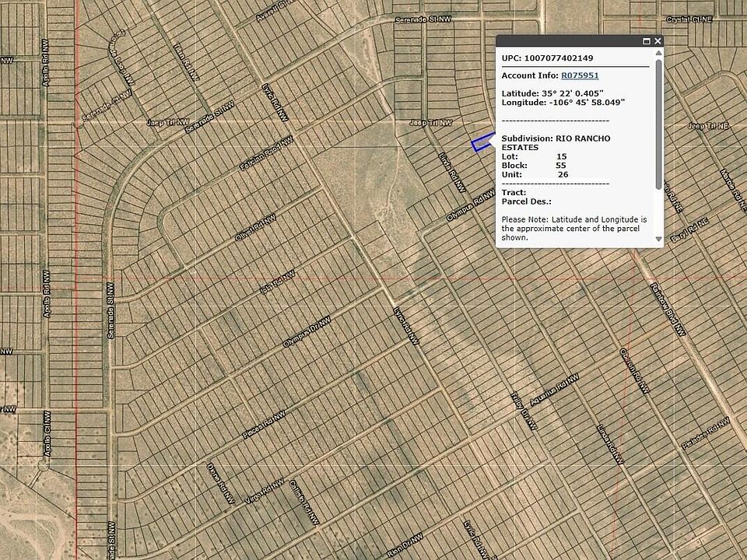
Task: Click the Please Note latitude disclaimer text
Action: [574, 229]
